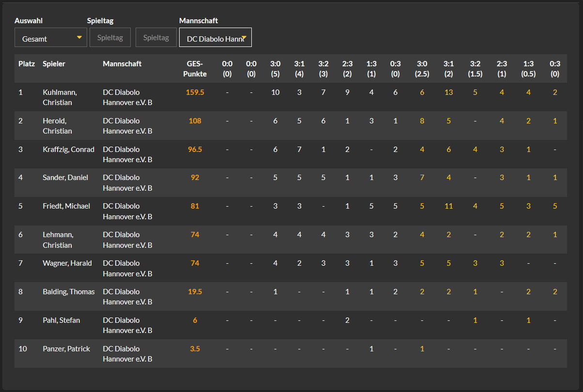
Task: Select player 'Sander, Daniel'
Action: [65, 178]
